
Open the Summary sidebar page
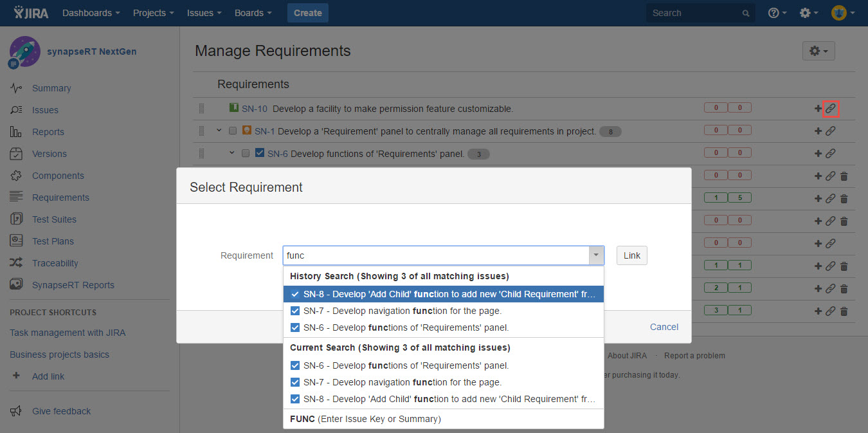[x=51, y=88]
